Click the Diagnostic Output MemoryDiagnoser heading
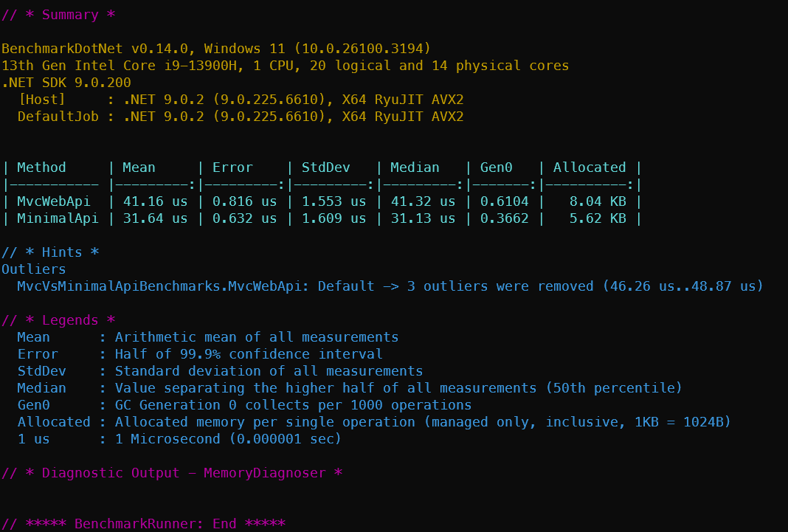The image size is (788, 532). point(172,473)
